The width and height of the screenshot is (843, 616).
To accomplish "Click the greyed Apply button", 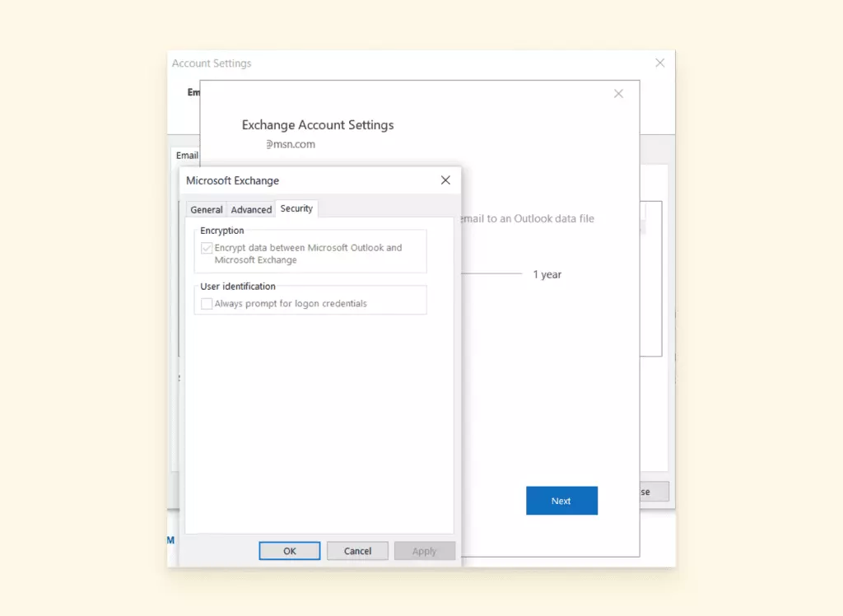I will 424,551.
